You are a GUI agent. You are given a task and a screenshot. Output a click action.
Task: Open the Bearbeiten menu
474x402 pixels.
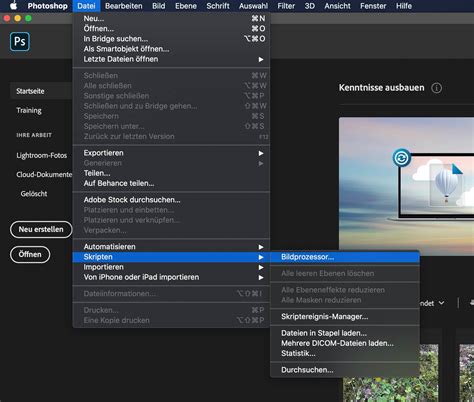coord(124,6)
